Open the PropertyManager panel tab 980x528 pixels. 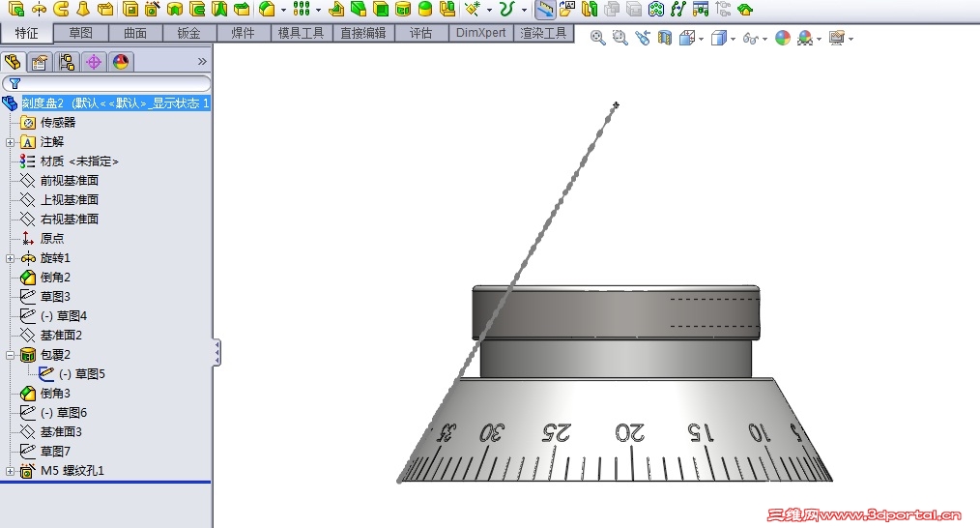coord(40,61)
